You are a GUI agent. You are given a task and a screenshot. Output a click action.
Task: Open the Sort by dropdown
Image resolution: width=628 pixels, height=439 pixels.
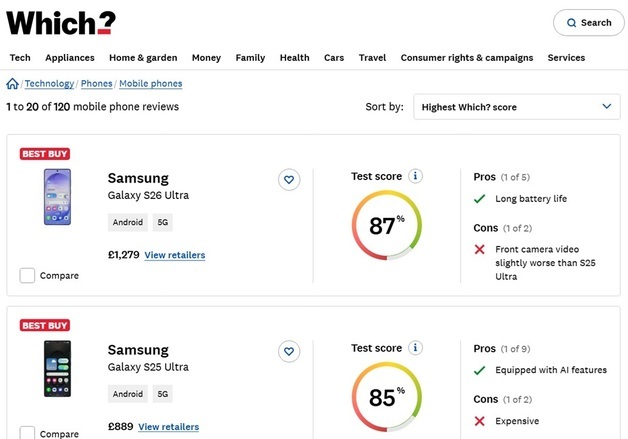click(x=517, y=107)
